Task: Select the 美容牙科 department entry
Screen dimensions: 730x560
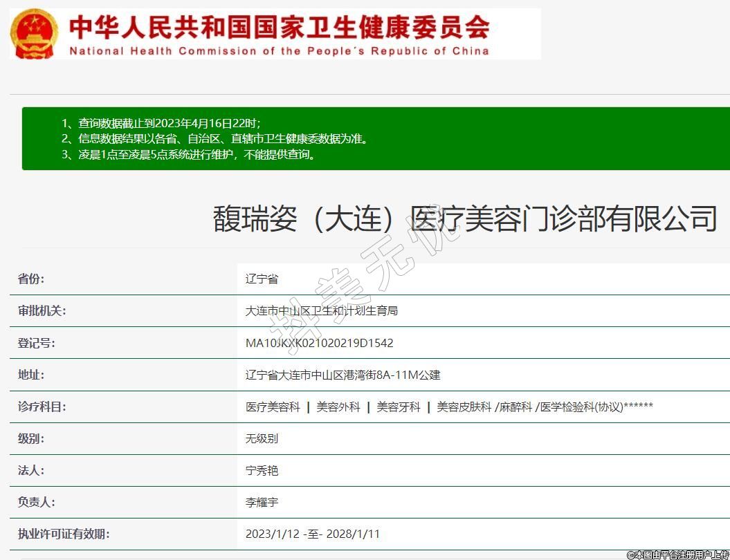Action: pyautogui.click(x=399, y=407)
